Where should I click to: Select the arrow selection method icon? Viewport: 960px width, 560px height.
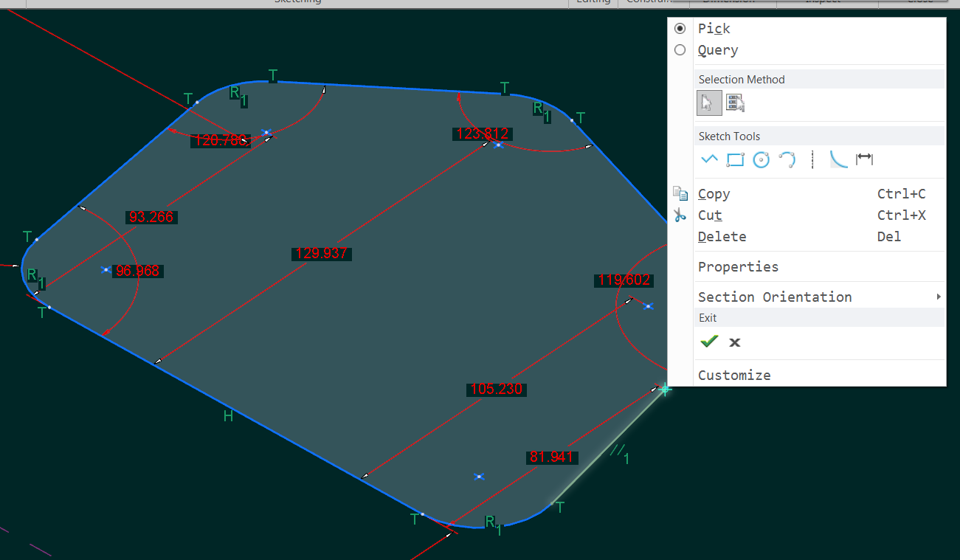click(x=708, y=103)
